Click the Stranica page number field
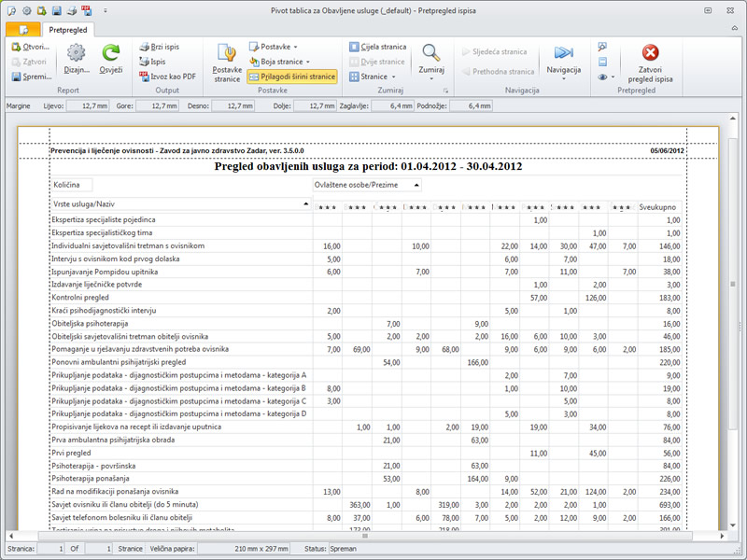 (x=50, y=549)
